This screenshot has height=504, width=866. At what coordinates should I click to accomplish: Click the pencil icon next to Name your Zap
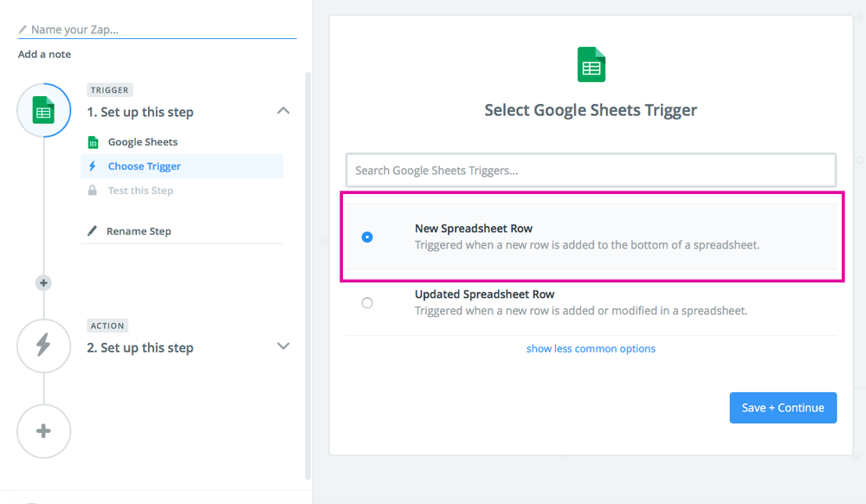tap(22, 28)
